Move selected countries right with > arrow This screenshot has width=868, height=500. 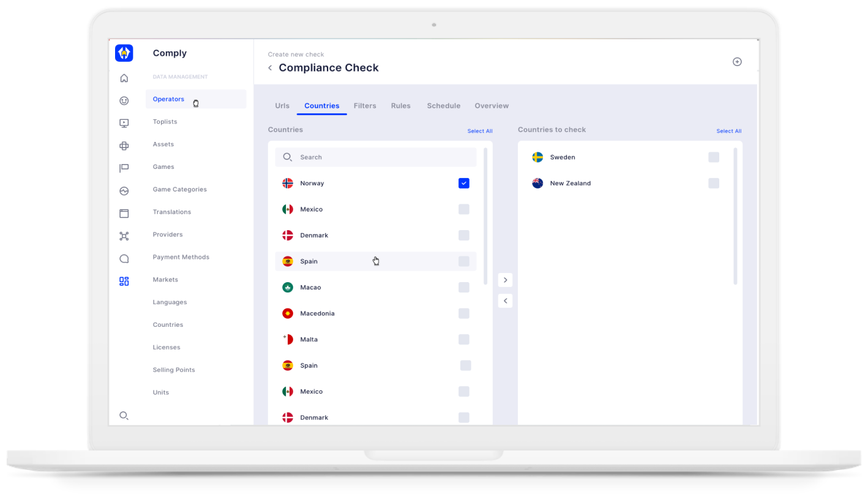click(x=505, y=280)
